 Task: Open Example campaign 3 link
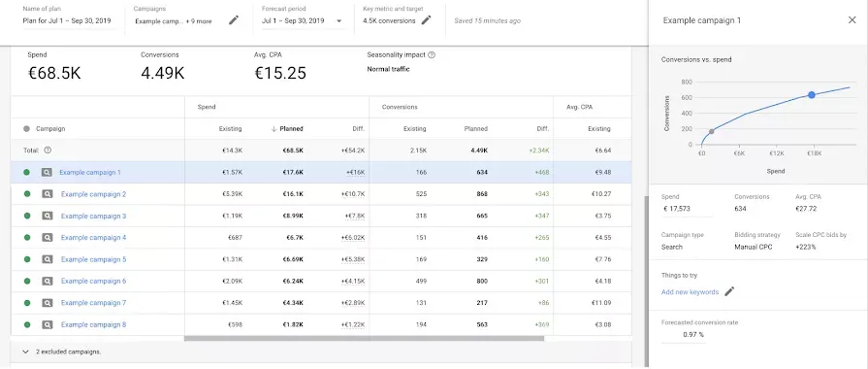(x=93, y=217)
